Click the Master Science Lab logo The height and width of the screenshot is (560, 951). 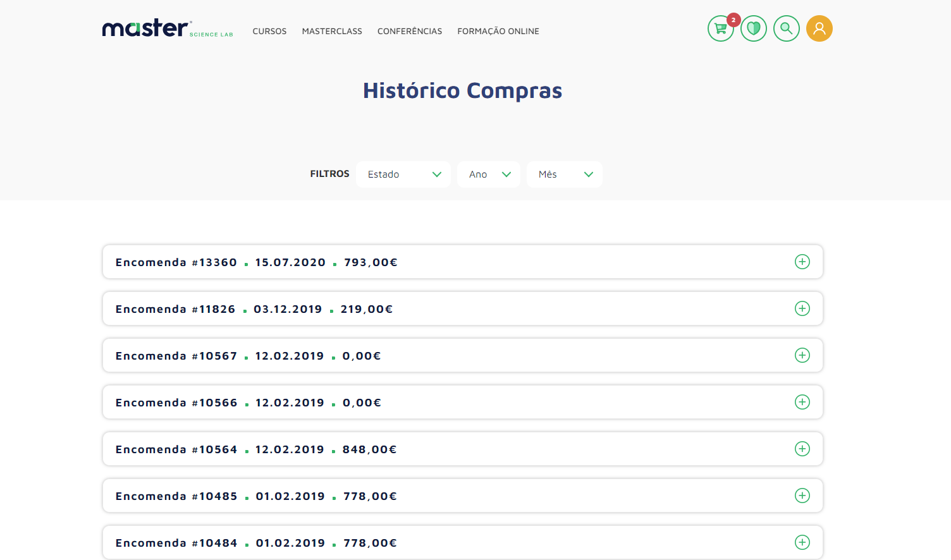[168, 28]
